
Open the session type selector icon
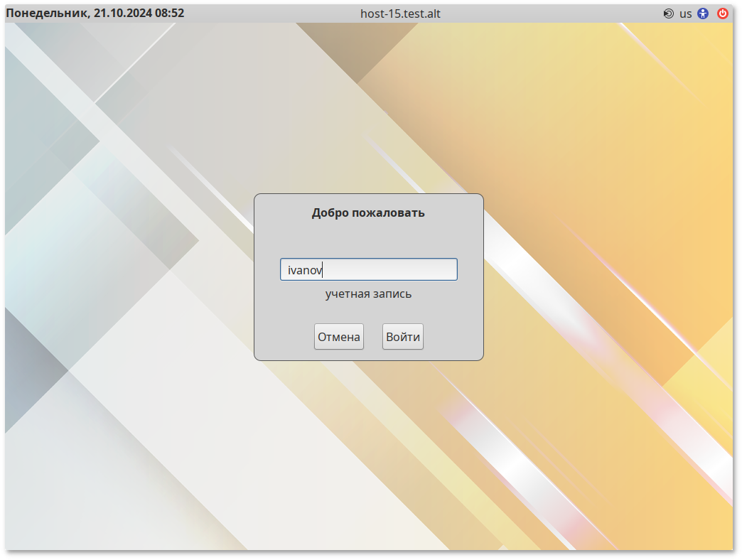(x=668, y=14)
